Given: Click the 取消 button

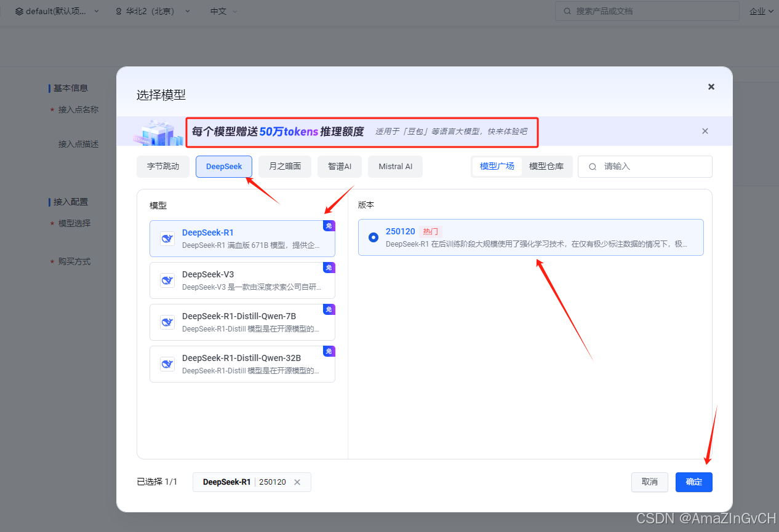Looking at the screenshot, I should pyautogui.click(x=650, y=482).
